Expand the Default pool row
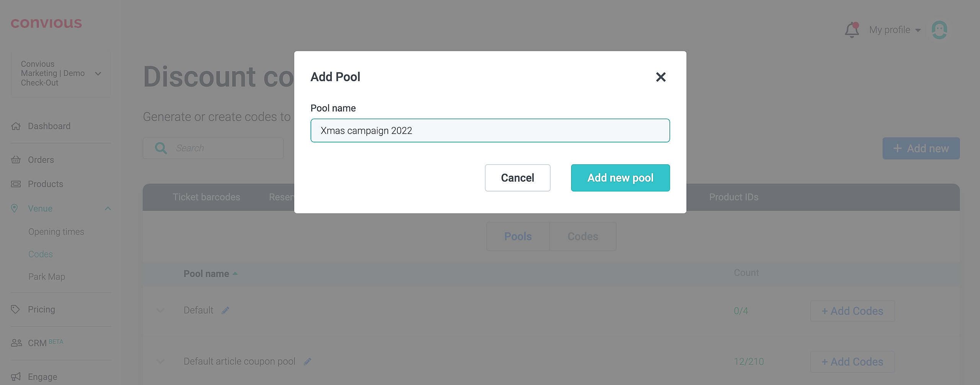980x385 pixels. [160, 310]
